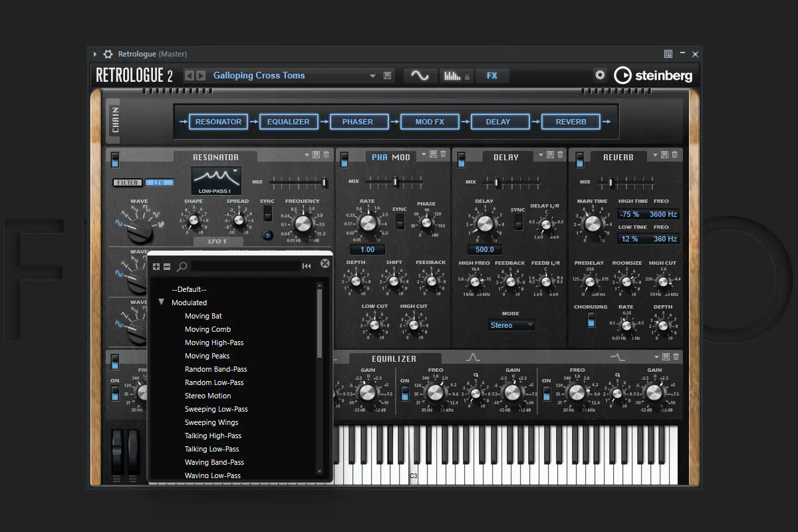Switch to the FX page tab
Viewport: 798px width, 532px height.
[x=492, y=76]
